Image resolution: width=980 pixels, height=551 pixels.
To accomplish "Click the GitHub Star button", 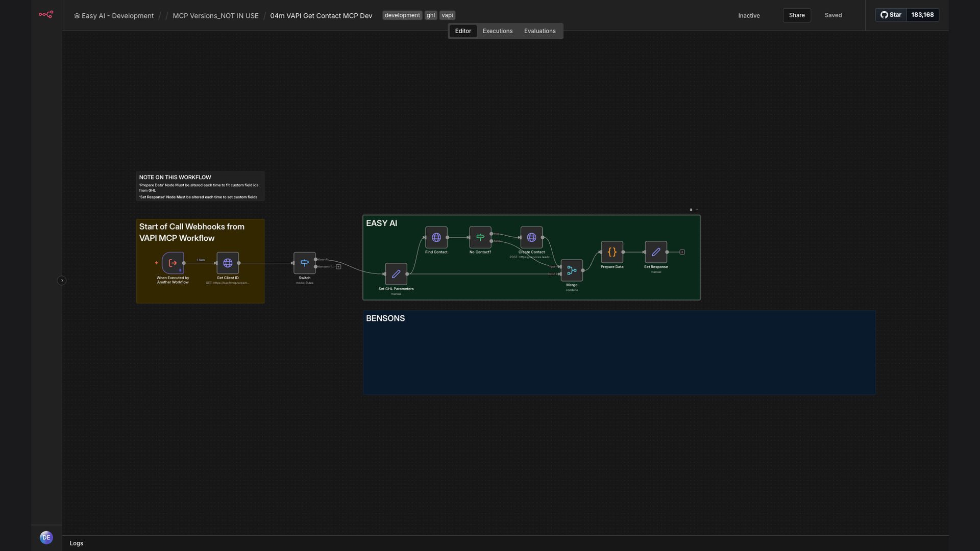I will point(891,15).
